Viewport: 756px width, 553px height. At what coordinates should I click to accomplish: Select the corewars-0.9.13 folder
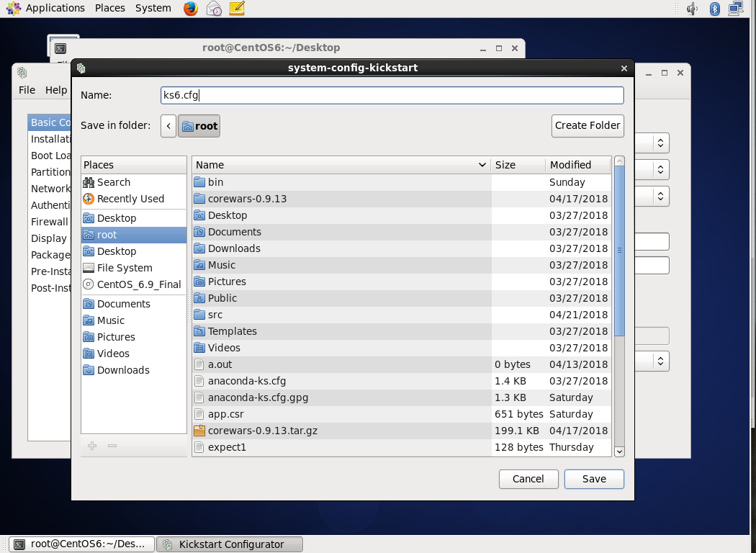(x=401, y=199)
